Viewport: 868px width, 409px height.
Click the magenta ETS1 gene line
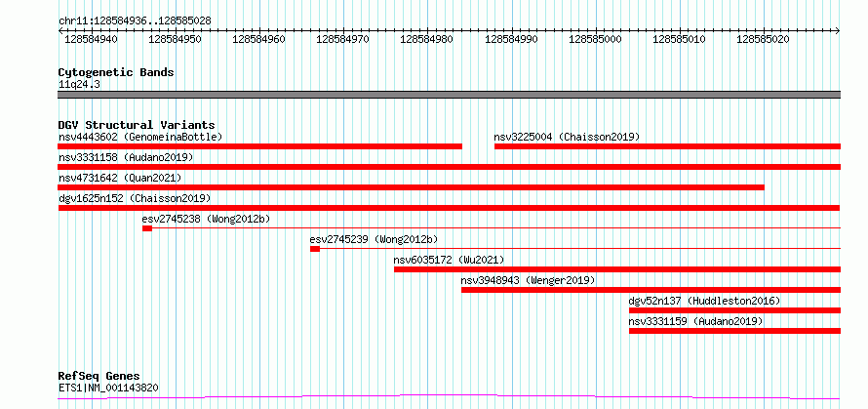point(450,397)
